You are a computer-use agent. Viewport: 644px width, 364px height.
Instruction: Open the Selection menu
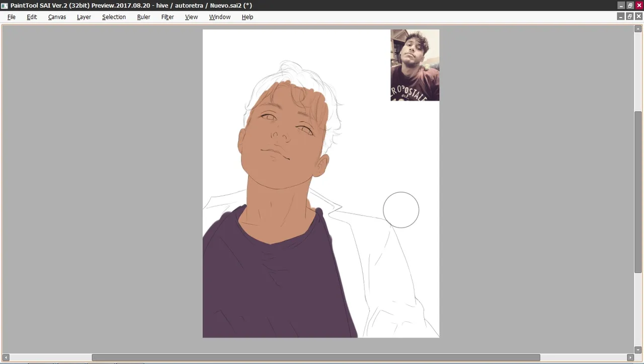pos(114,17)
